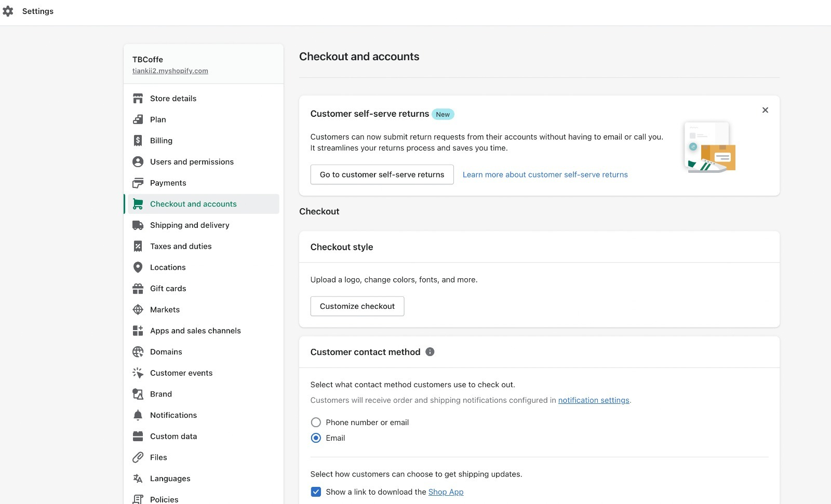
Task: Click Go to customer self-serve returns button
Action: tap(382, 174)
